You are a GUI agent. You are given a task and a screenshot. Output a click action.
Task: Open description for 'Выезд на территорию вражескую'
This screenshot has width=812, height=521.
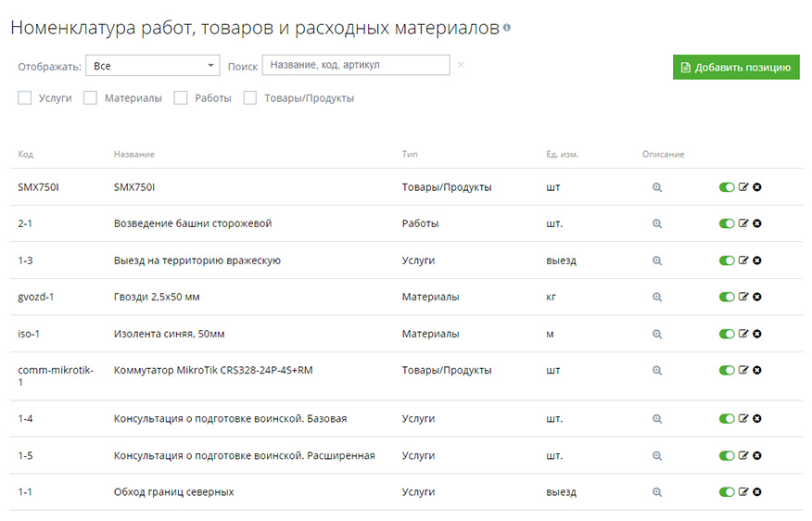[x=657, y=260]
